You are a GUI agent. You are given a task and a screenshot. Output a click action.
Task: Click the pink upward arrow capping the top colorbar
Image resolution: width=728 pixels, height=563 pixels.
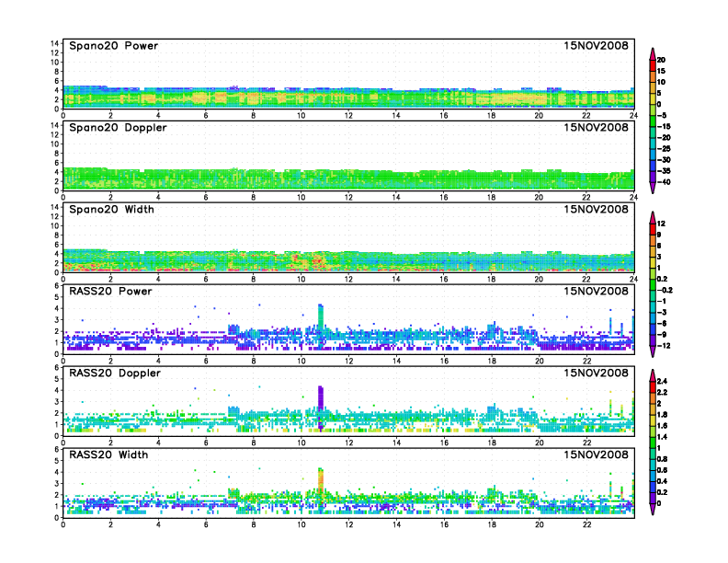coord(653,53)
